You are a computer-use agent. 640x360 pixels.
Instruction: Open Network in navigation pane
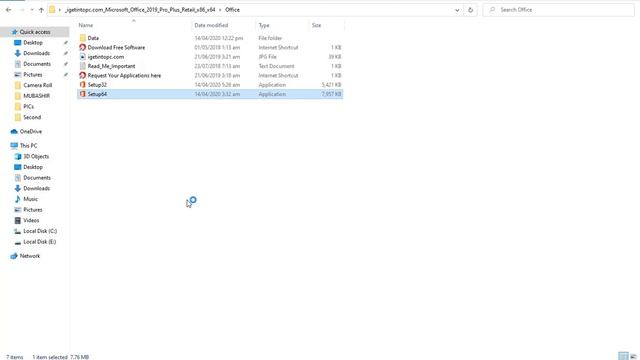30,256
